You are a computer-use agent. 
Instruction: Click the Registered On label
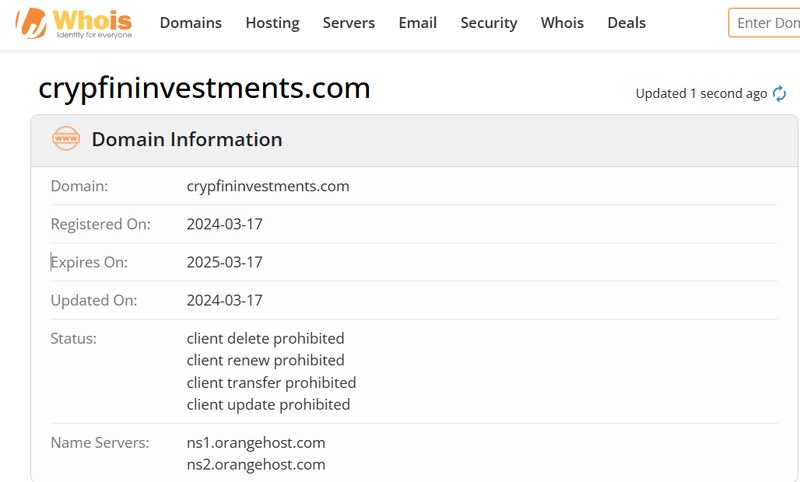coord(101,224)
